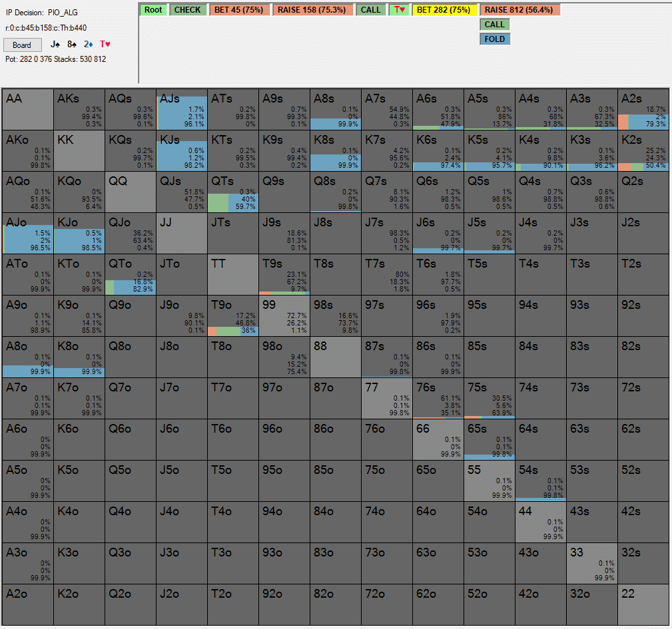This screenshot has width=672, height=629.
Task: Select the QTs hand cell
Action: point(233,192)
